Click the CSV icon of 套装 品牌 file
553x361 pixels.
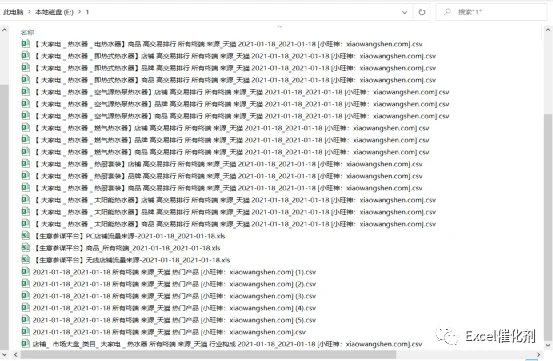pos(25,176)
